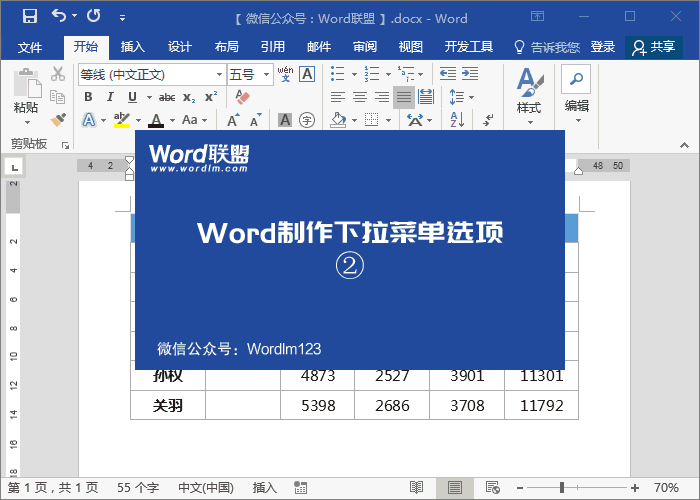The image size is (700, 500).
Task: Toggle Italic formatting
Action: (110, 97)
